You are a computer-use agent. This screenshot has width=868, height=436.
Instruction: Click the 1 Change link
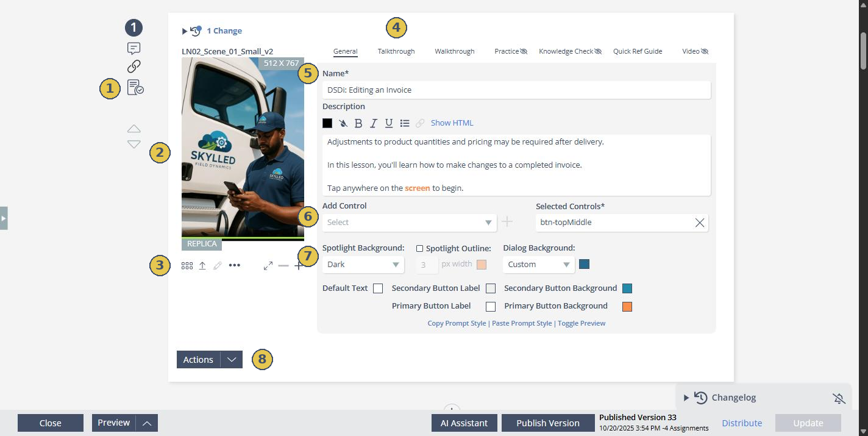point(224,31)
